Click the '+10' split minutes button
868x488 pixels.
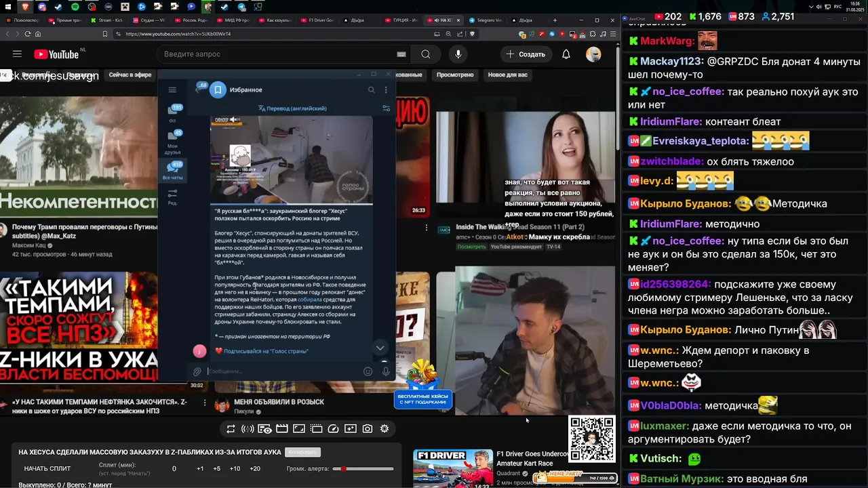click(235, 468)
